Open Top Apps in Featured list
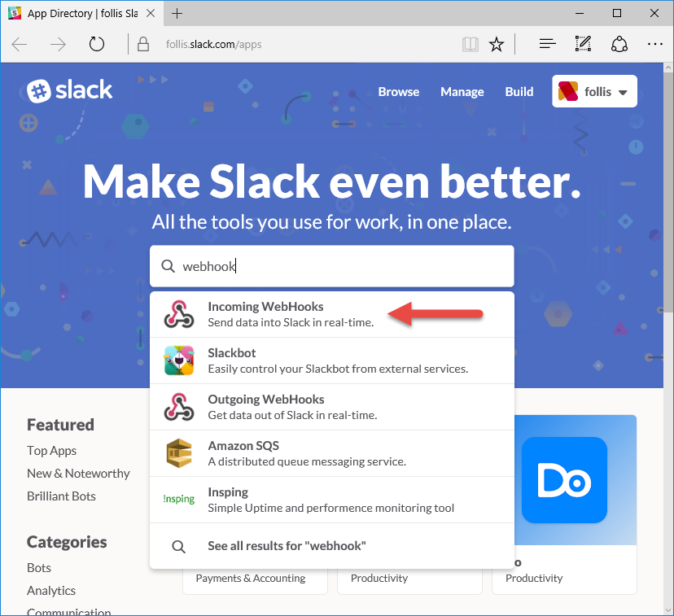This screenshot has height=616, width=674. coord(51,451)
